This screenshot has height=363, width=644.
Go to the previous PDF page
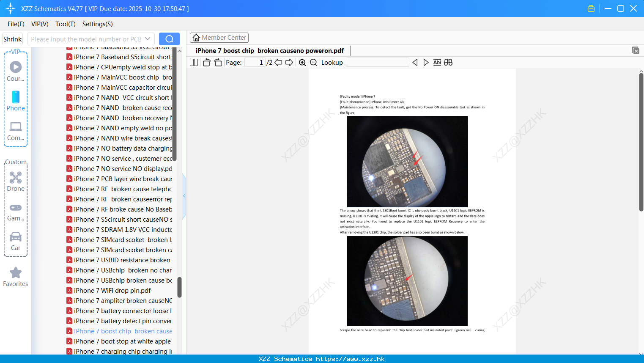(278, 63)
